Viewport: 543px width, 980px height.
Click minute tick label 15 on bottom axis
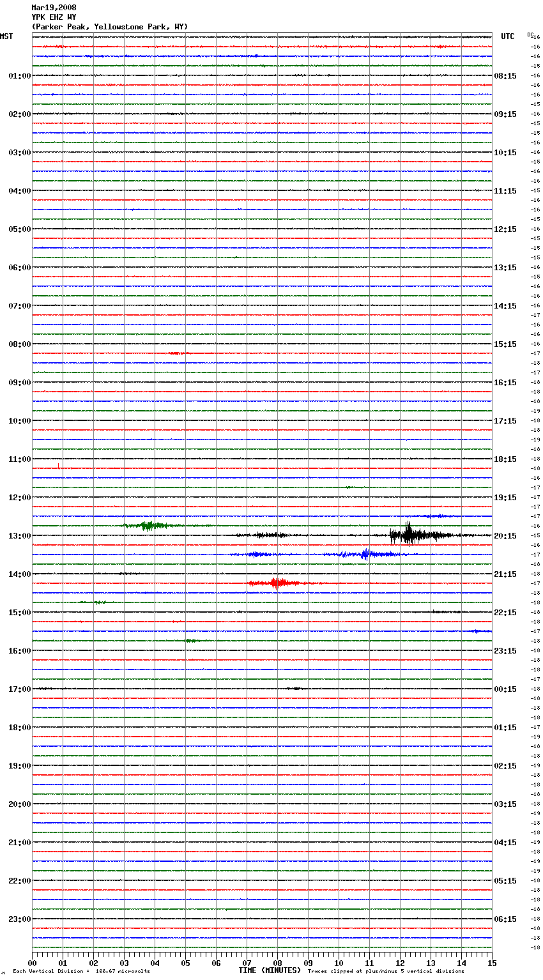[x=492, y=963]
